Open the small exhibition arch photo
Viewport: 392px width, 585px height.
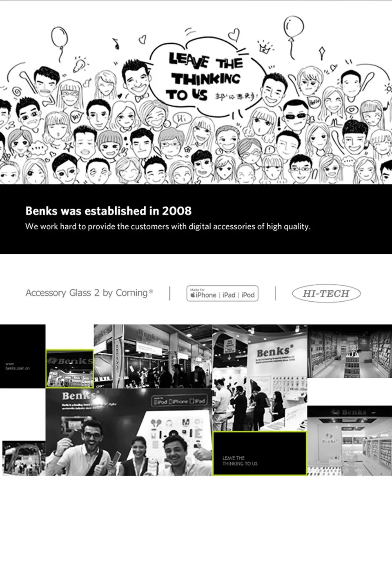(x=23, y=458)
